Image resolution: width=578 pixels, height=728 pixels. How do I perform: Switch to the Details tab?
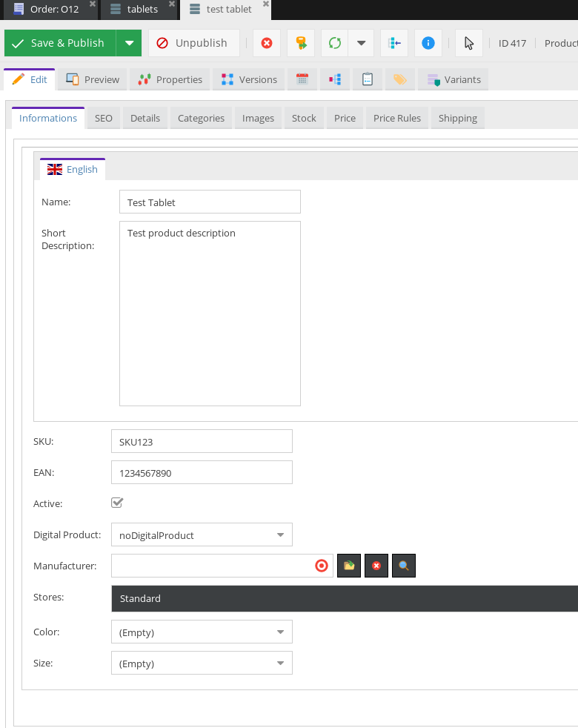(145, 118)
